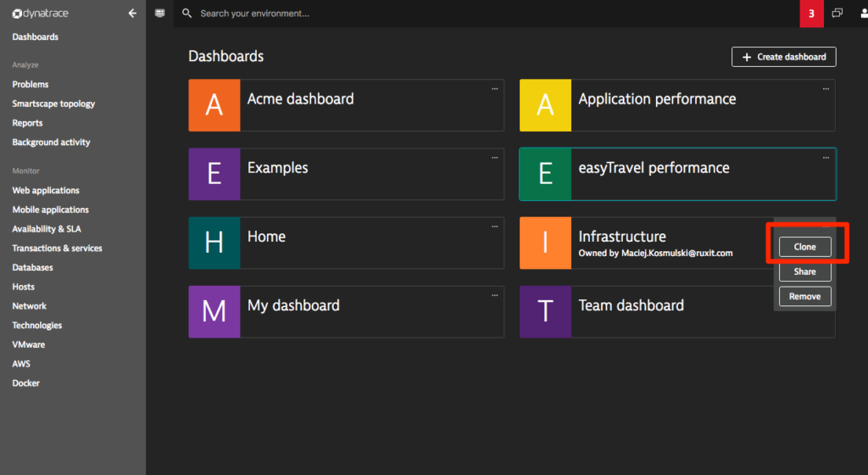868x475 pixels.
Task: Open the more menu on Acme dashboard
Action: tap(495, 88)
